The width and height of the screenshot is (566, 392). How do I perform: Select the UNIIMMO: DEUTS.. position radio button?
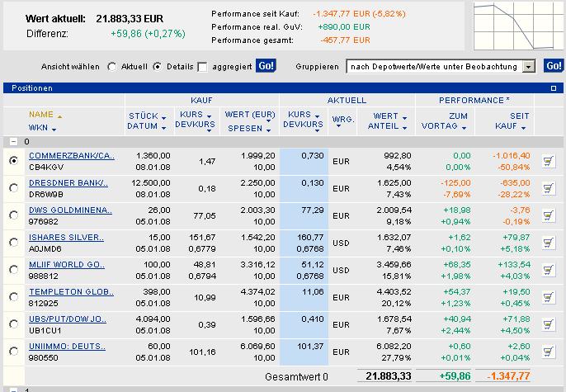(x=13, y=351)
